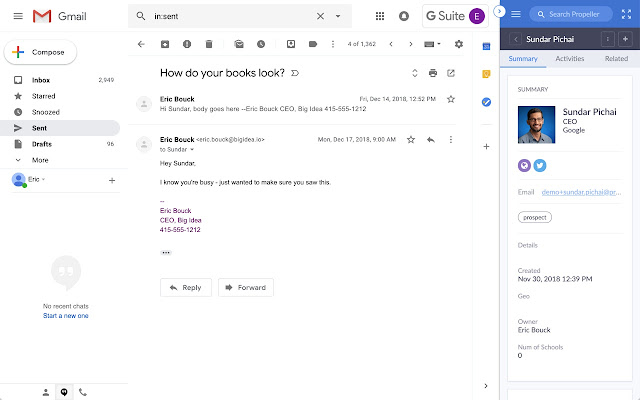Switch to Related tab
This screenshot has width=640, height=400.
coord(616,59)
